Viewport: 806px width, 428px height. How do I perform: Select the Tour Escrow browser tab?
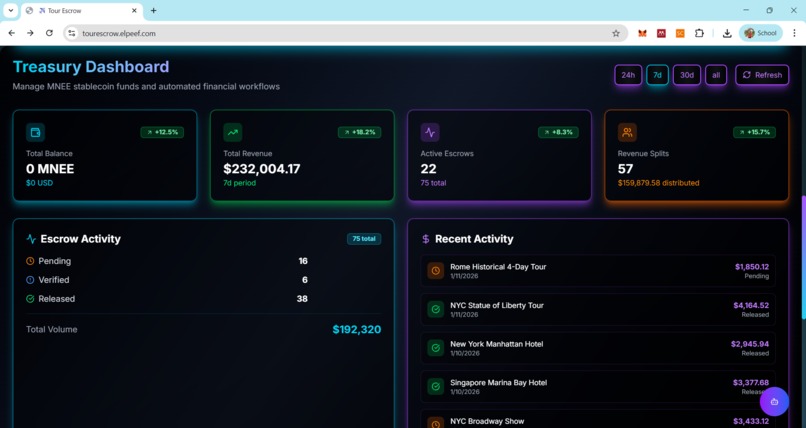82,11
